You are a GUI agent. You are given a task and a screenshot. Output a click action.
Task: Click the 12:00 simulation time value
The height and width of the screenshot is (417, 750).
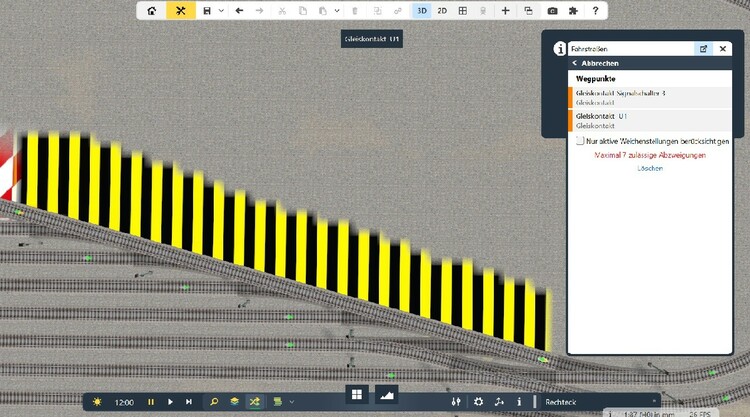tap(124, 403)
